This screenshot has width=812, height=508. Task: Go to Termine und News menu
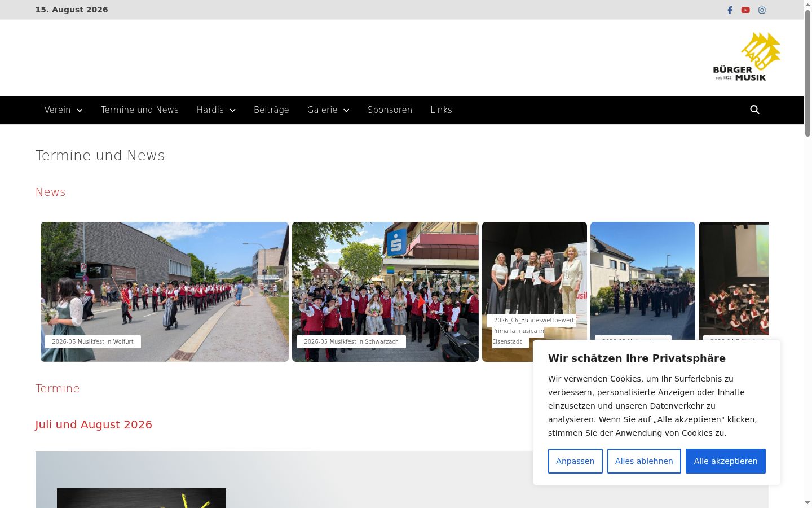(x=140, y=110)
